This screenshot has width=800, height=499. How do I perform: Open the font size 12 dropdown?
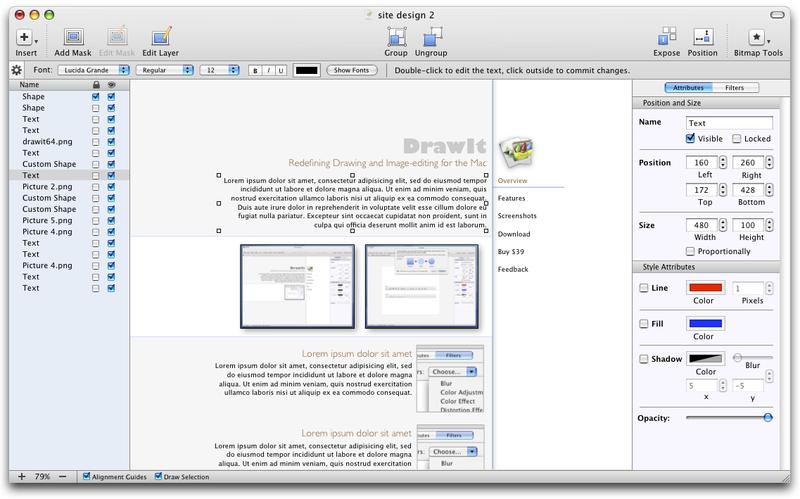(219, 70)
